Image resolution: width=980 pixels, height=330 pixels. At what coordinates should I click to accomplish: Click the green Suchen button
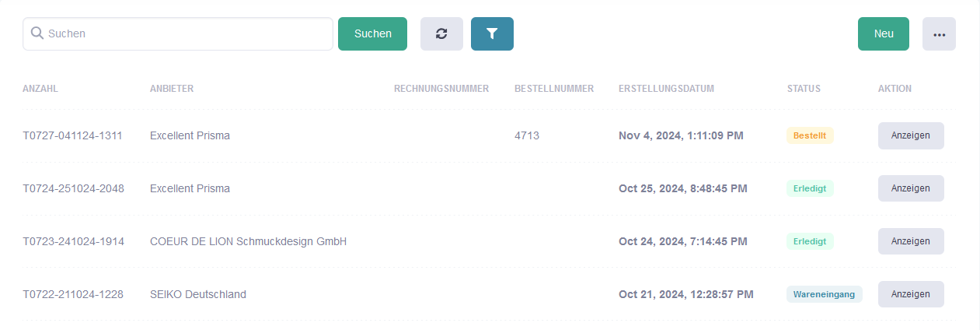pos(372,33)
